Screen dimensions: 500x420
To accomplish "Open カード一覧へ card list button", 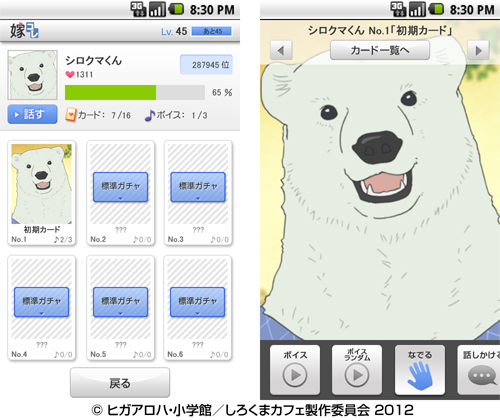I will click(380, 50).
